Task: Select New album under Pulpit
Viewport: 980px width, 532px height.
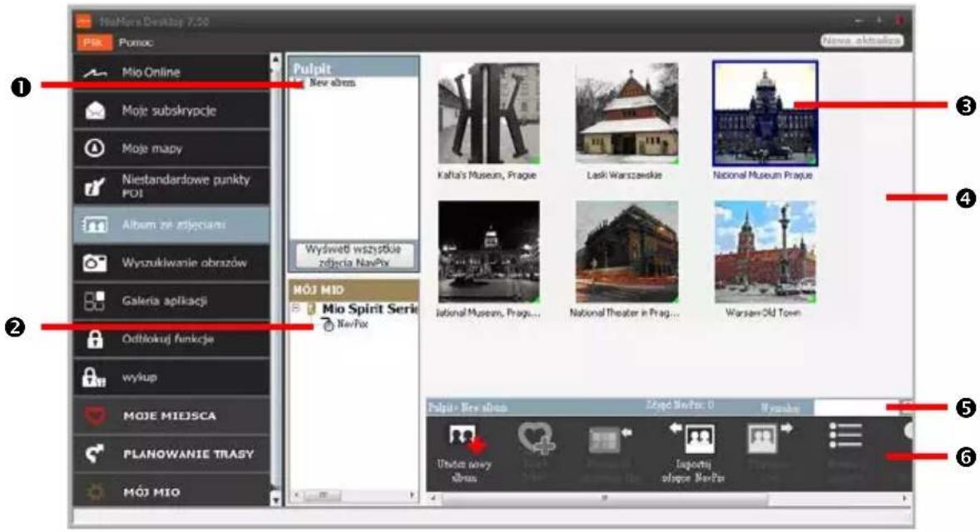Action: (333, 82)
